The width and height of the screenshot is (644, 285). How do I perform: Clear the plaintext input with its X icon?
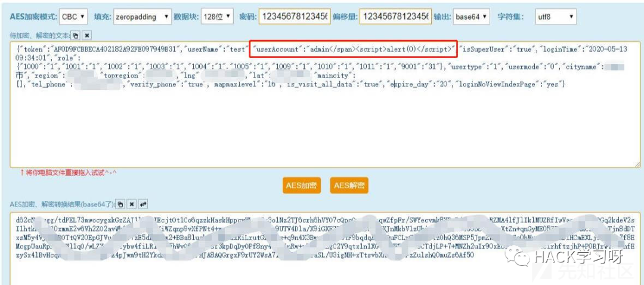point(86,36)
